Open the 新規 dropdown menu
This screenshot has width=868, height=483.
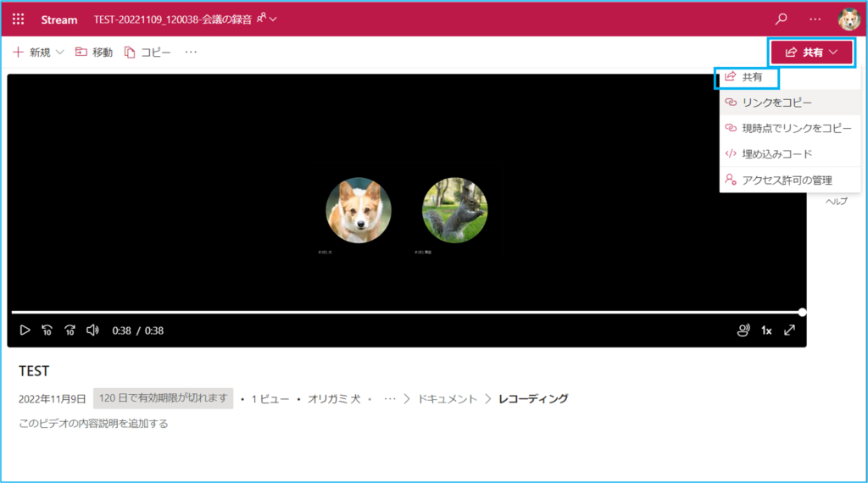pyautogui.click(x=39, y=53)
